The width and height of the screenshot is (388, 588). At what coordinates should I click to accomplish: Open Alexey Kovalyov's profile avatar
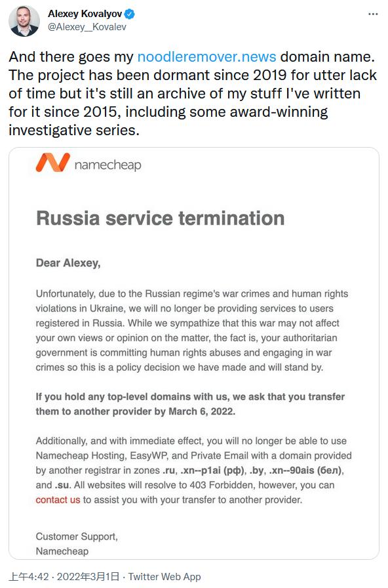(24, 20)
